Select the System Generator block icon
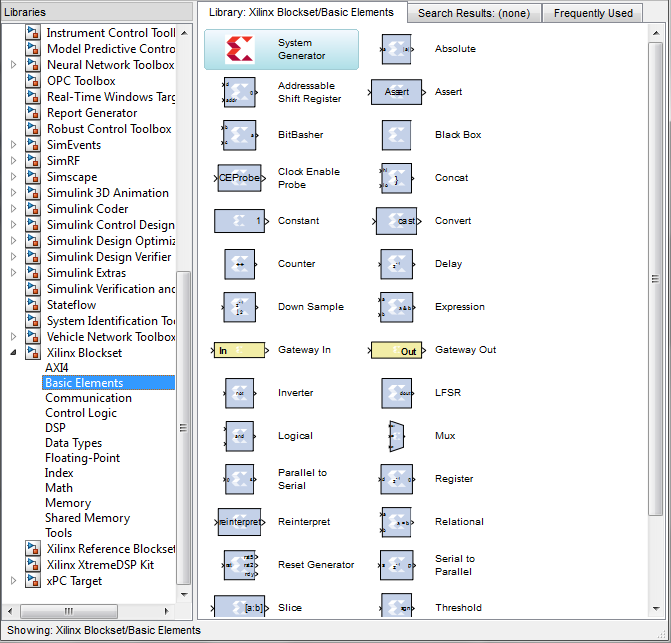This screenshot has width=671, height=643. (240, 49)
